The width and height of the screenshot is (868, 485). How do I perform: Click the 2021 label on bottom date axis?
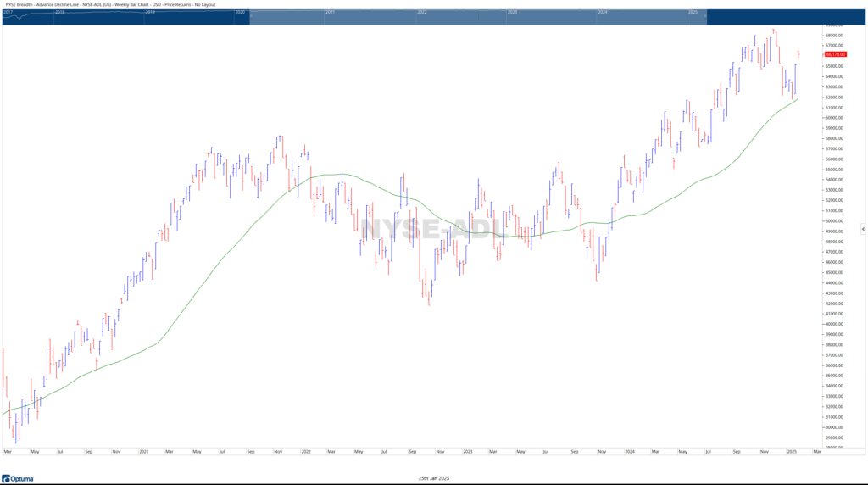point(144,452)
